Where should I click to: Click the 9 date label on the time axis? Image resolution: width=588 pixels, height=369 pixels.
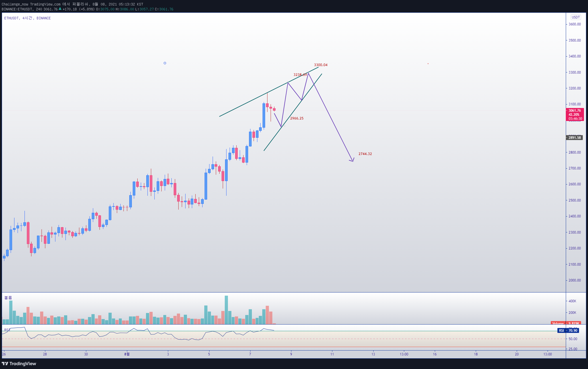pyautogui.click(x=291, y=354)
